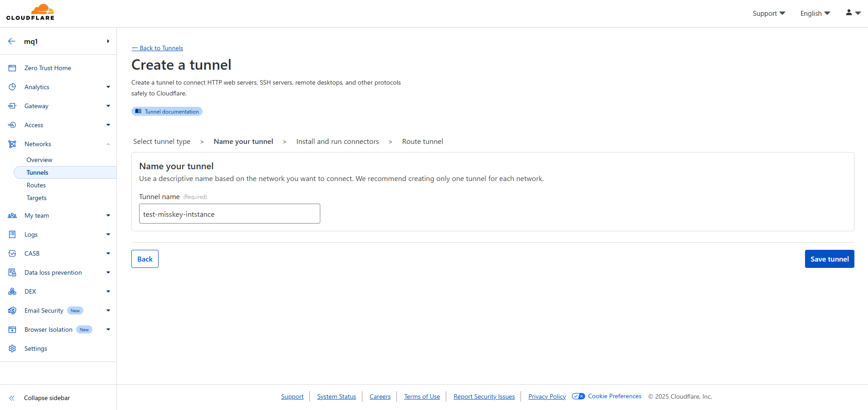Click the Analytics pie chart icon
Screen dimensions: 868x410
tap(12, 87)
